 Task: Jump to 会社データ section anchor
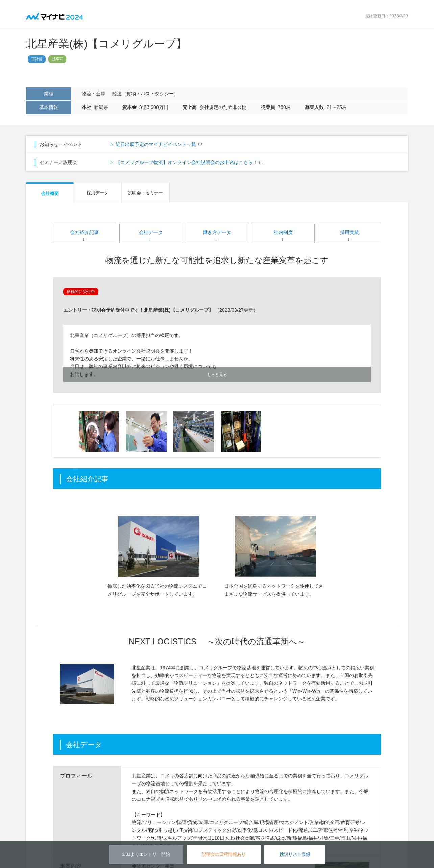click(x=151, y=234)
